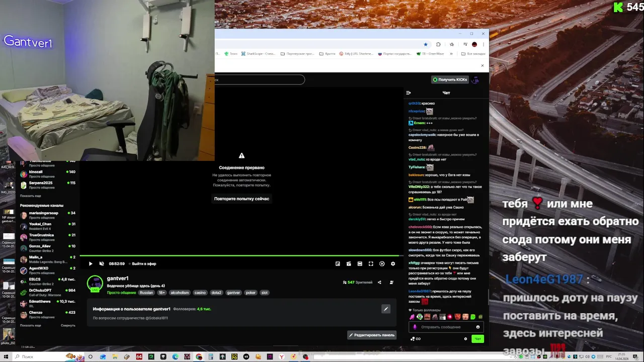The height and width of the screenshot is (362, 644).
Task: Click 'Выйти в эфир' go live link
Action: (x=144, y=263)
